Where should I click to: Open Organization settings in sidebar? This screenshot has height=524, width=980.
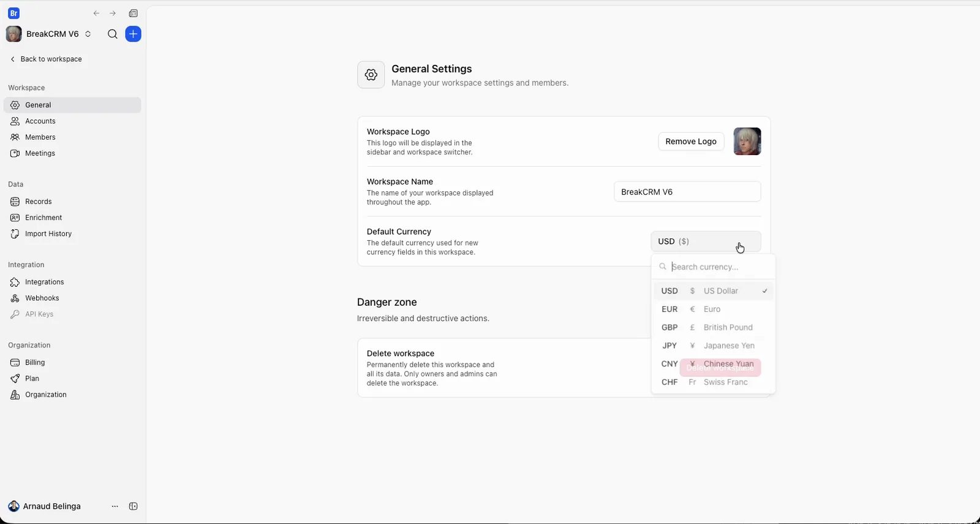click(x=72, y=395)
